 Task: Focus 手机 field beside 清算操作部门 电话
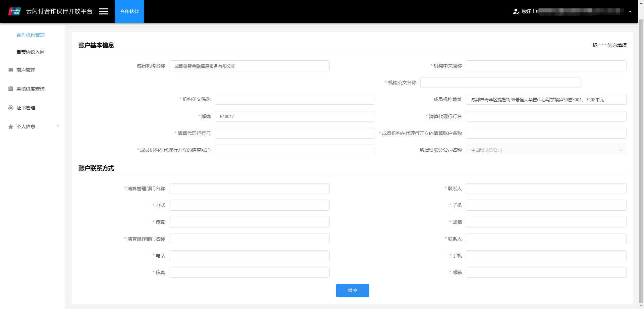coord(546,256)
